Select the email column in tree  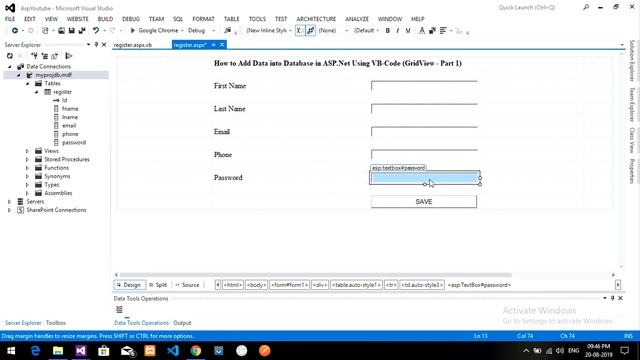click(69, 126)
